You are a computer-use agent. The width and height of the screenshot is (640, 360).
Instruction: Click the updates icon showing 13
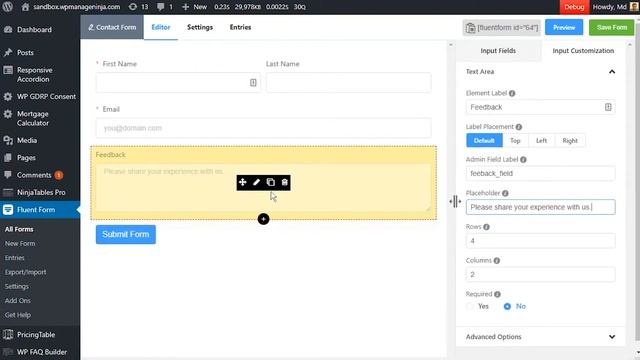133,7
